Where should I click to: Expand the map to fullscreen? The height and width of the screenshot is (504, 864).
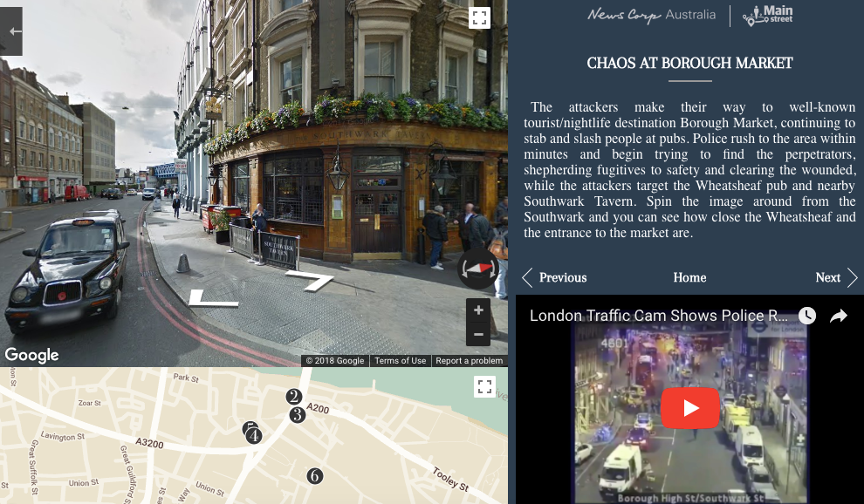[485, 386]
